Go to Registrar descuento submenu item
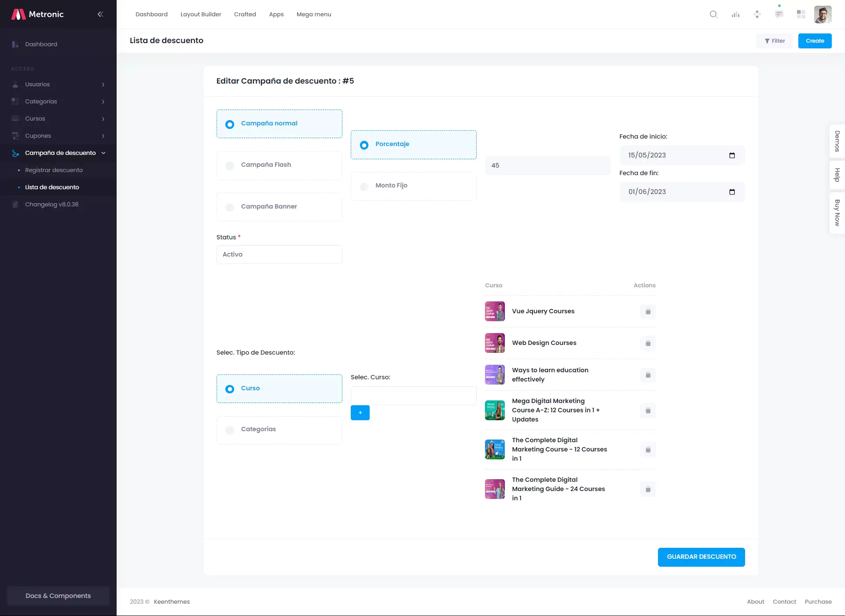 (x=54, y=170)
